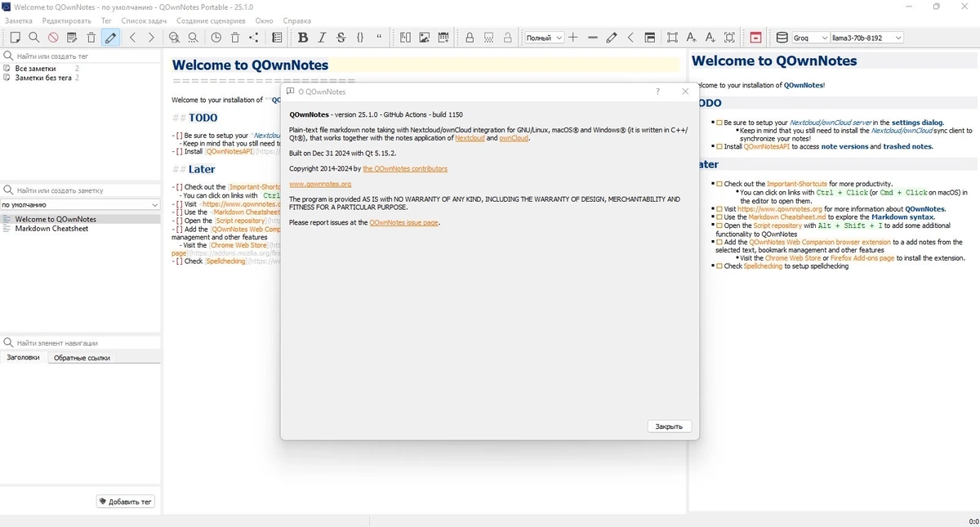Click Chrome Web Store link in preview panel
Screen dimensions: 980x527
[x=793, y=258]
